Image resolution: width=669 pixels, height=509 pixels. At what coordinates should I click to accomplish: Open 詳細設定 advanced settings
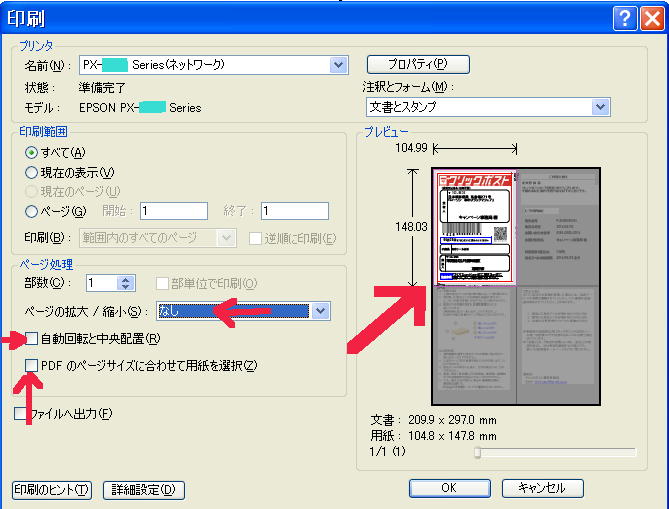click(144, 490)
